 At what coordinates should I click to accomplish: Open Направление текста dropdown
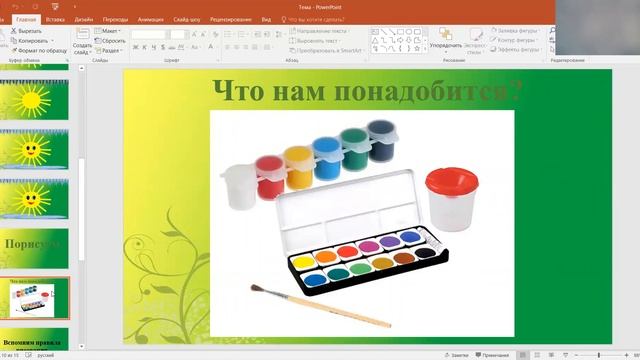pyautogui.click(x=320, y=31)
